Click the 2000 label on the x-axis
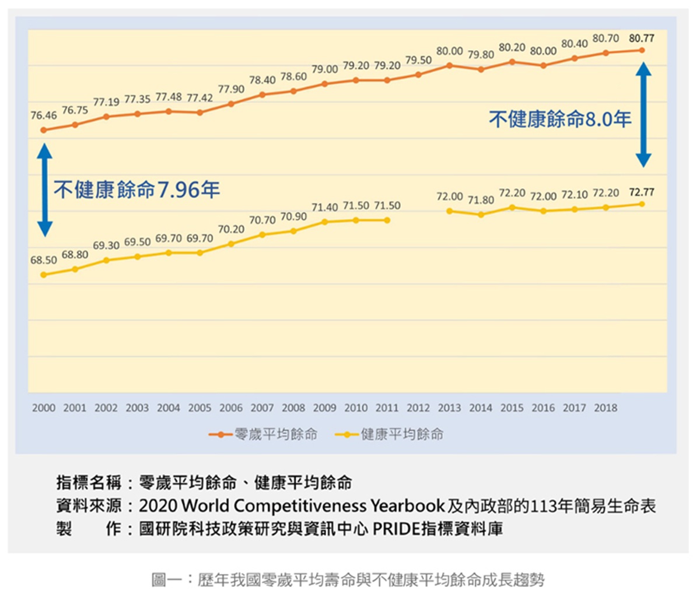Screen dimensions: 700x608 pyautogui.click(x=44, y=408)
